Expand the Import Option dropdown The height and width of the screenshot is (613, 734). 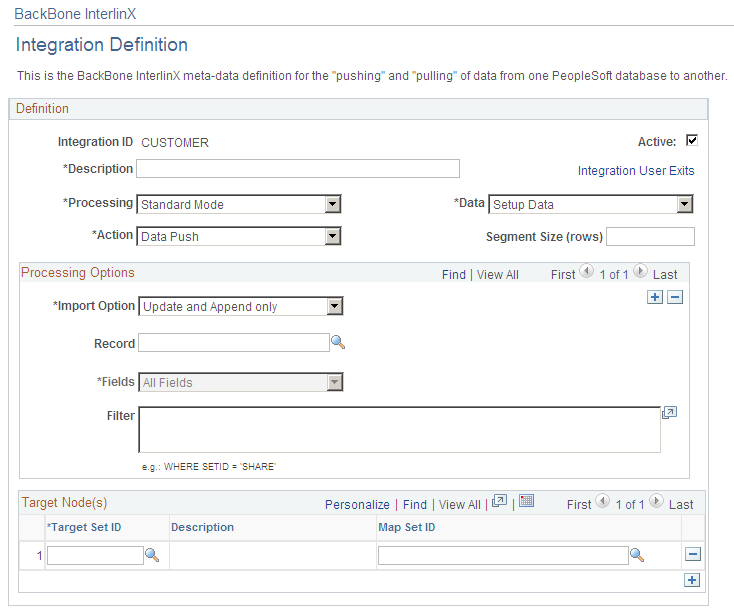pos(335,306)
